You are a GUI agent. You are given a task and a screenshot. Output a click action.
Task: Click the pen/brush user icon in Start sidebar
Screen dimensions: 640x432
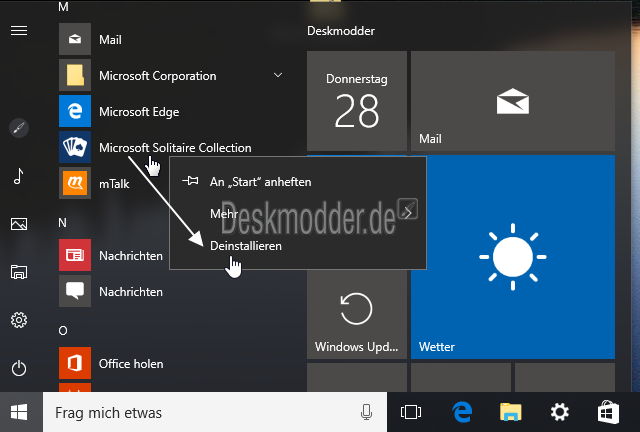(19, 128)
